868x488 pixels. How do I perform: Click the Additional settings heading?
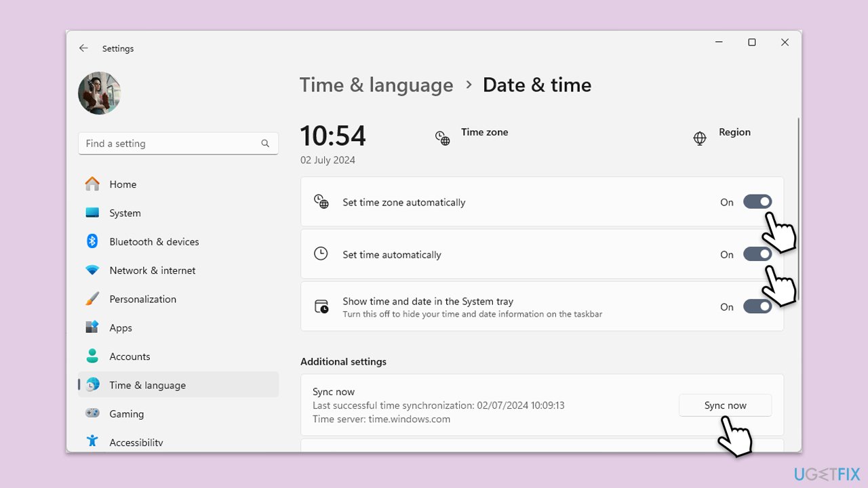pos(343,361)
